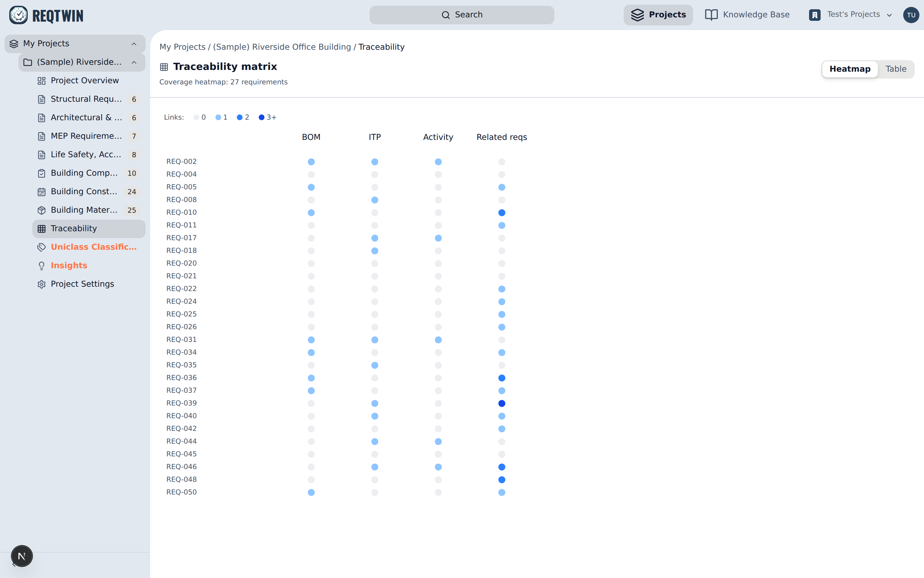Image resolution: width=924 pixels, height=578 pixels.
Task: Click the ITP column header
Action: tap(375, 137)
